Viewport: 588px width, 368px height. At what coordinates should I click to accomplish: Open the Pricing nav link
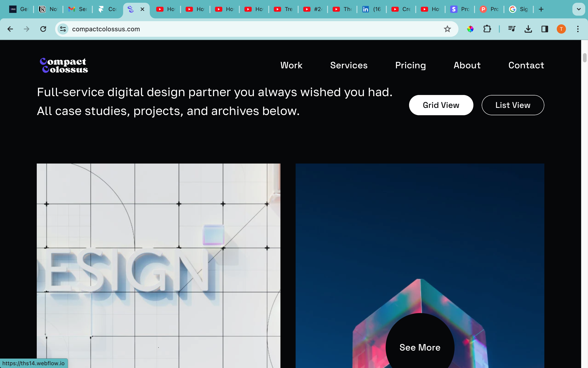click(410, 66)
